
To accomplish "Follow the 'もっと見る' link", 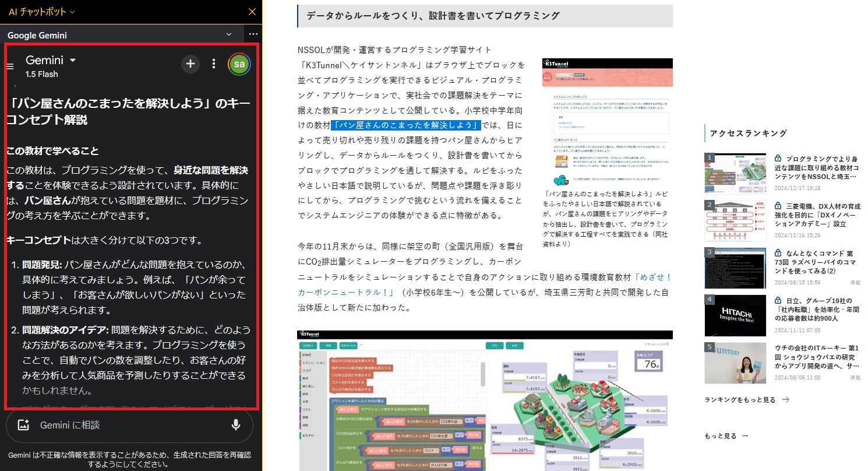I will (726, 435).
